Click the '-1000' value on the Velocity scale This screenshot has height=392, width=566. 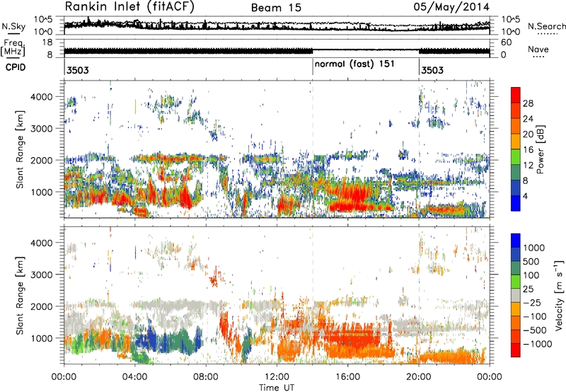[x=537, y=344]
